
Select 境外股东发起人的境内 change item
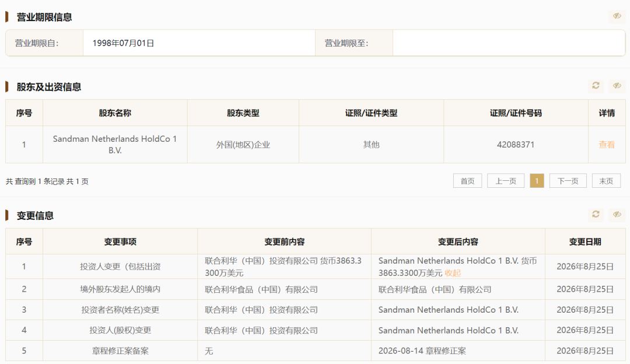(x=120, y=289)
